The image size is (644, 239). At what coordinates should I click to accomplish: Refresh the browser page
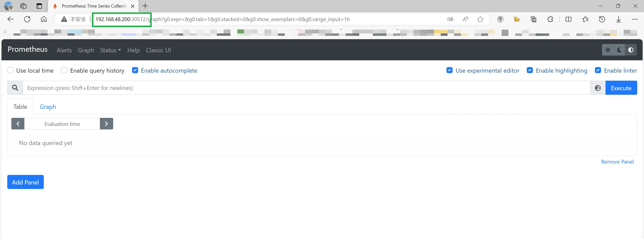pyautogui.click(x=27, y=19)
